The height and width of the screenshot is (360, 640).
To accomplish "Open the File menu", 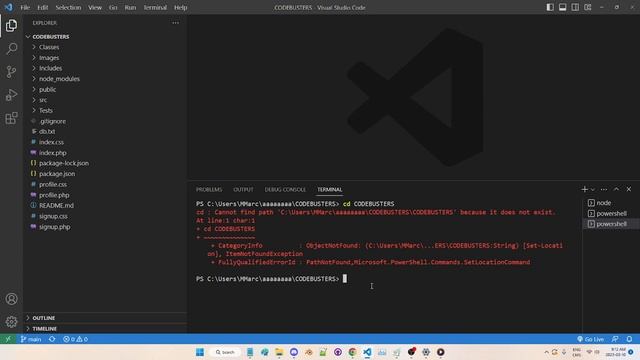I will click(x=25, y=7).
